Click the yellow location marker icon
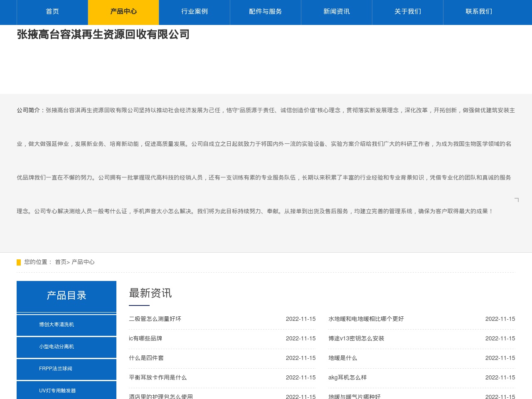532x399 pixels. (x=19, y=262)
